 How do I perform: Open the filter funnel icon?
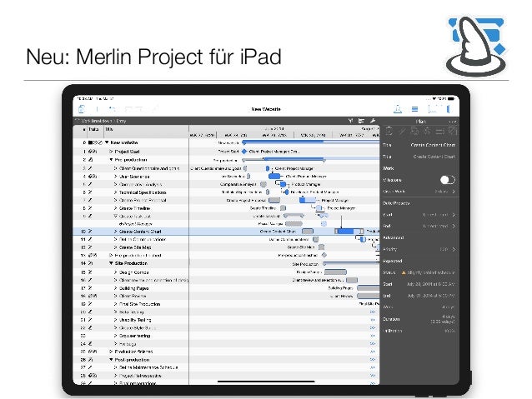350,121
